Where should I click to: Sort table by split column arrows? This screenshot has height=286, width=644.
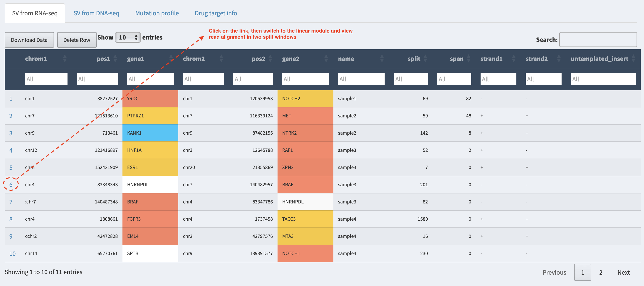click(x=425, y=59)
